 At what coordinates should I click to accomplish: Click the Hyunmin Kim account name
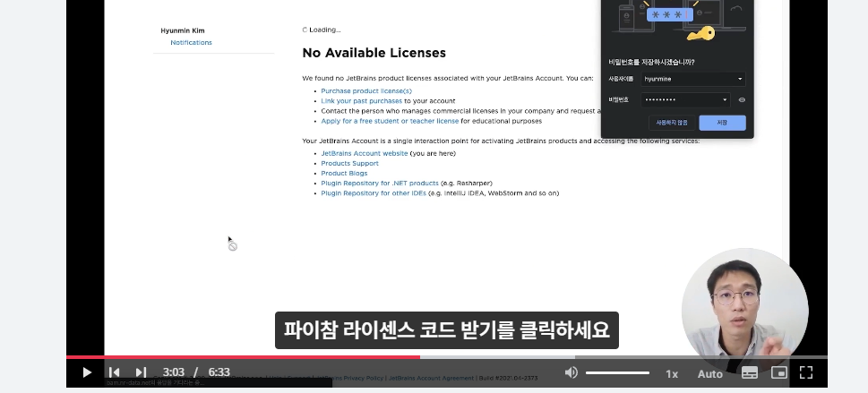183,31
